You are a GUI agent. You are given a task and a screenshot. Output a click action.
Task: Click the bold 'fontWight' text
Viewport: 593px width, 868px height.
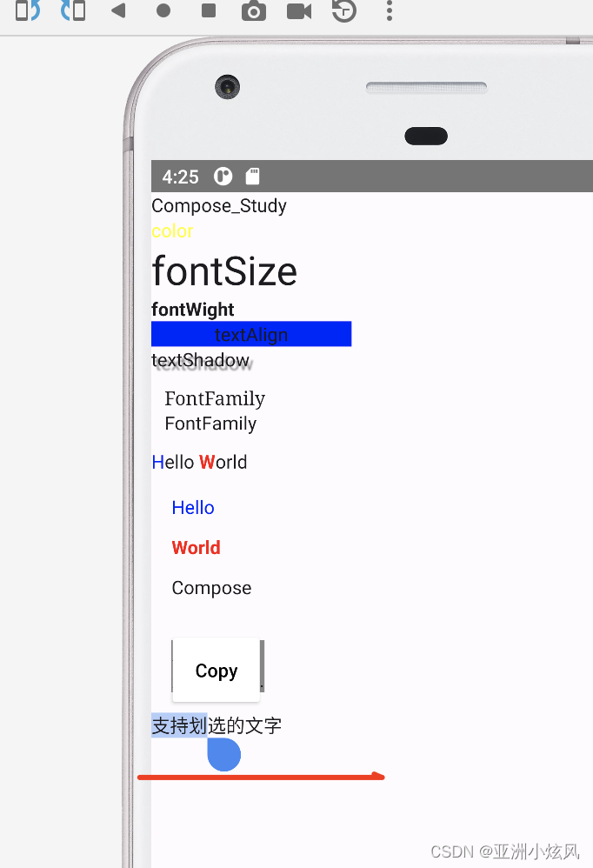coord(193,310)
